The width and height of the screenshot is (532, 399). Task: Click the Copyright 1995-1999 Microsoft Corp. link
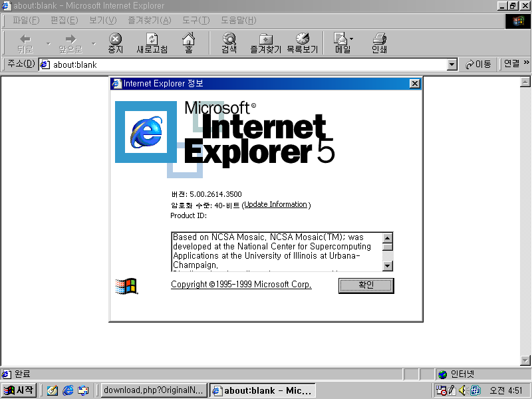point(241,285)
